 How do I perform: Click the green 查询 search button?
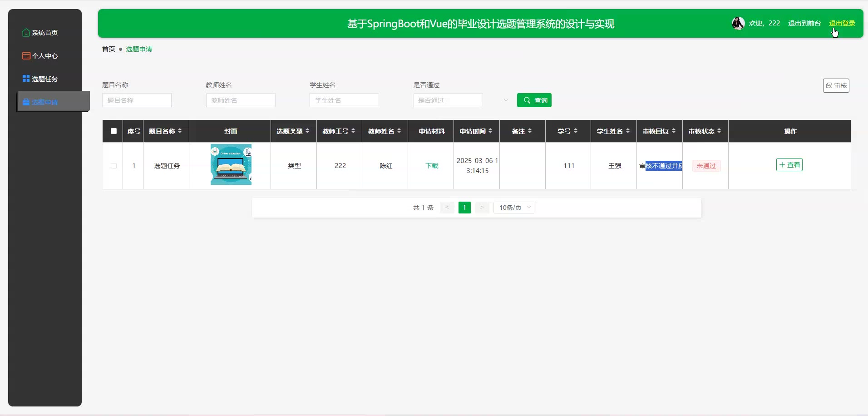(534, 100)
